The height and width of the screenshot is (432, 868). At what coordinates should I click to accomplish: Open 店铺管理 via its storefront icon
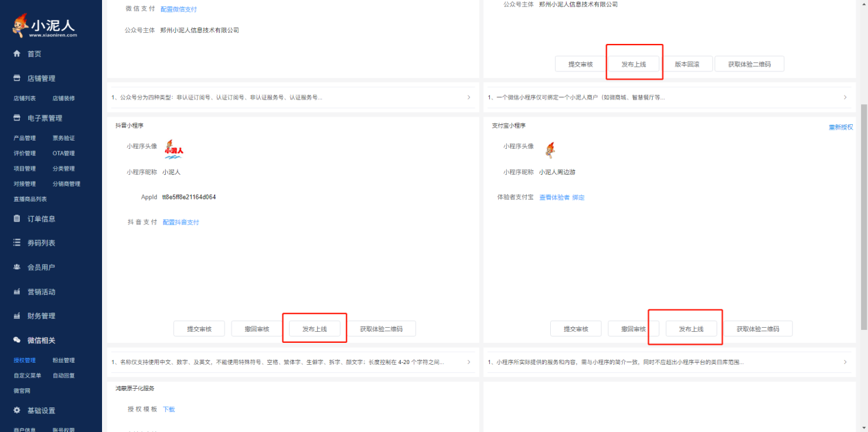[x=17, y=78]
